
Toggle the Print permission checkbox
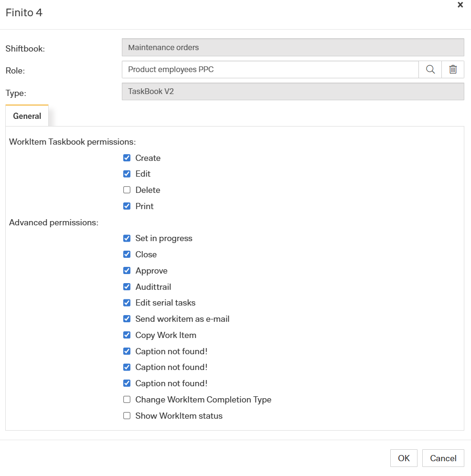pyautogui.click(x=127, y=206)
